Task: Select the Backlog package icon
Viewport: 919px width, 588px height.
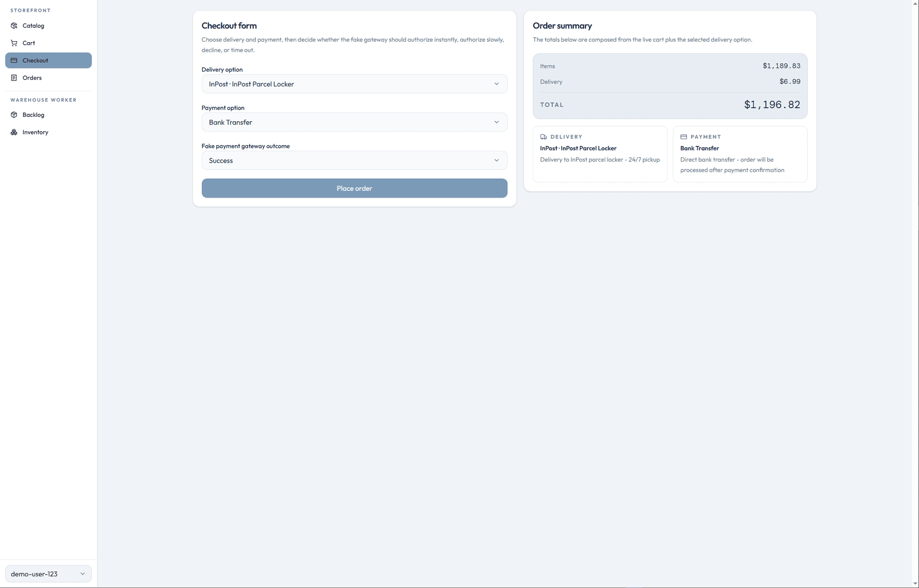Action: [14, 114]
